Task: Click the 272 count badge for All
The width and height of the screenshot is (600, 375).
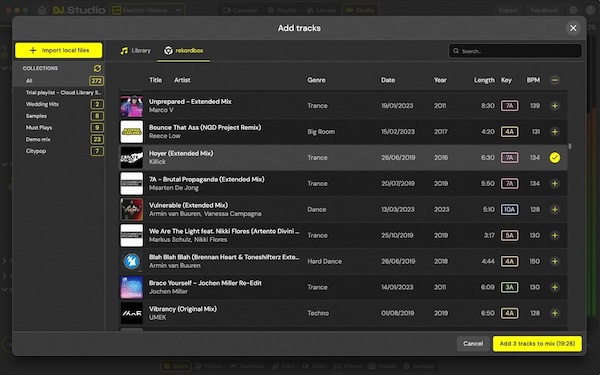Action: (96, 81)
